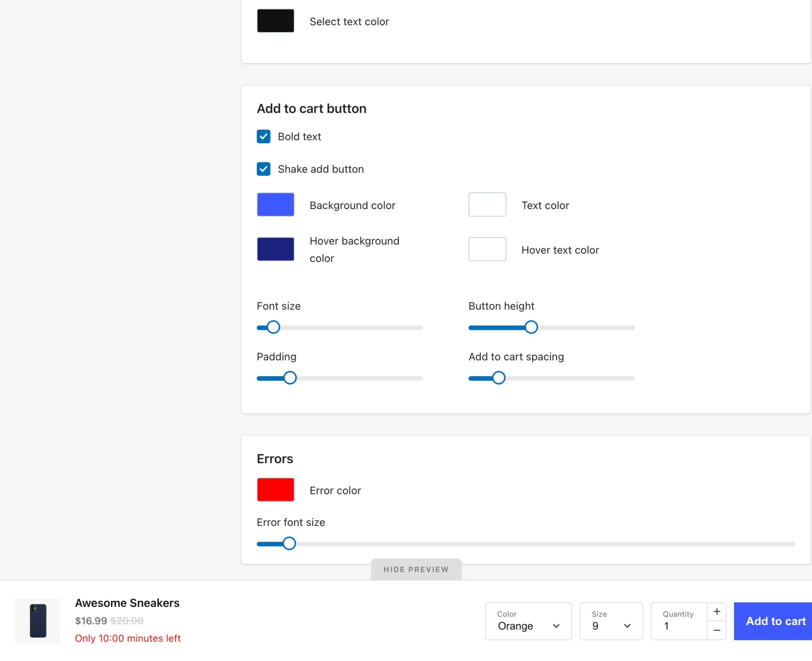Click the plus quantity stepper icon
Image resolution: width=812 pixels, height=661 pixels.
[x=717, y=611]
